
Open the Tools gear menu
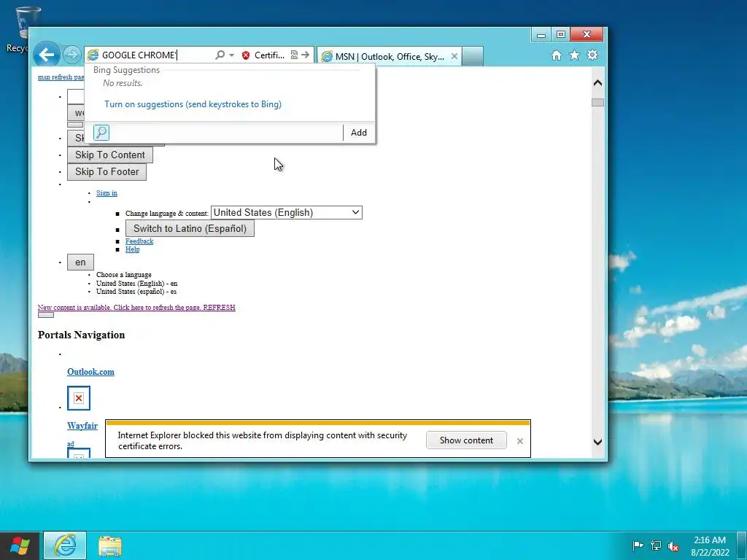tap(592, 55)
